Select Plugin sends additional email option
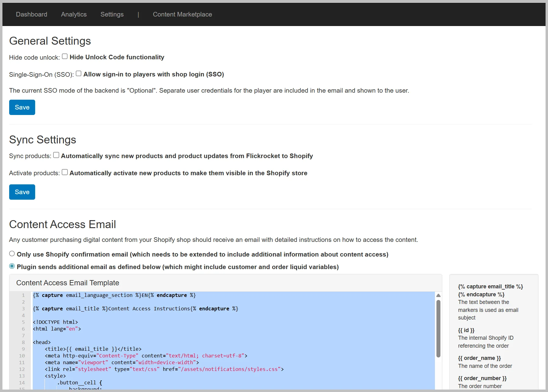This screenshot has width=548, height=392. click(x=12, y=266)
